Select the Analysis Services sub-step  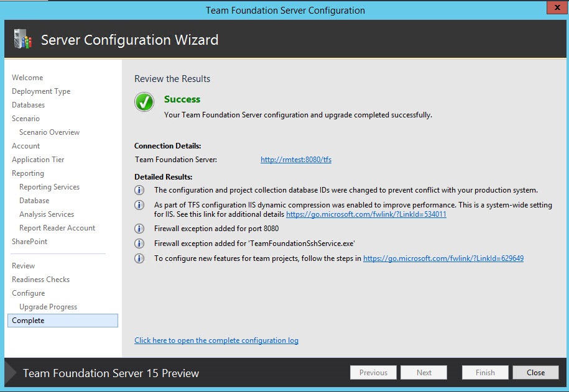tap(47, 214)
